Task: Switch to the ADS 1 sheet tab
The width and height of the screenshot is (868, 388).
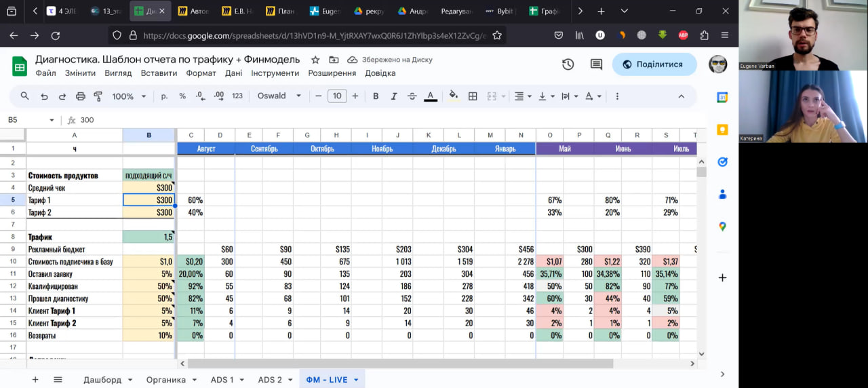Action: coord(222,380)
